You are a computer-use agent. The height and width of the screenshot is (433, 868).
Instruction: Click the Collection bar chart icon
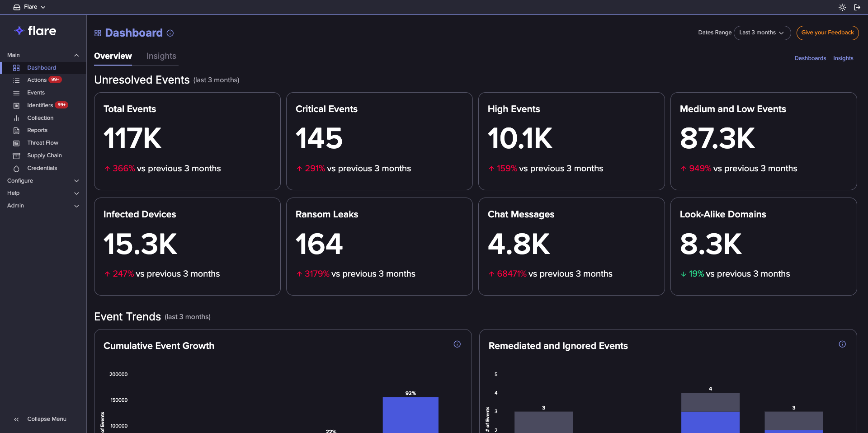pyautogui.click(x=16, y=118)
